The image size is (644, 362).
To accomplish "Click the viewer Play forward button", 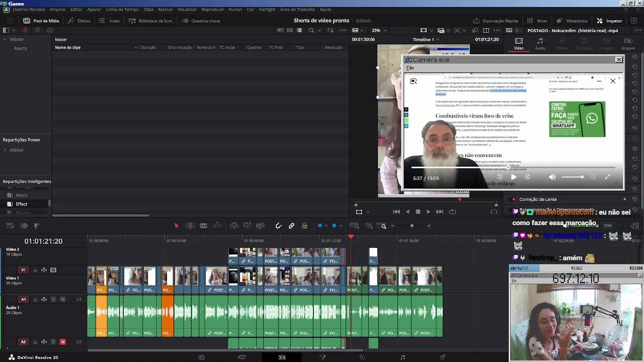I will pos(428,212).
